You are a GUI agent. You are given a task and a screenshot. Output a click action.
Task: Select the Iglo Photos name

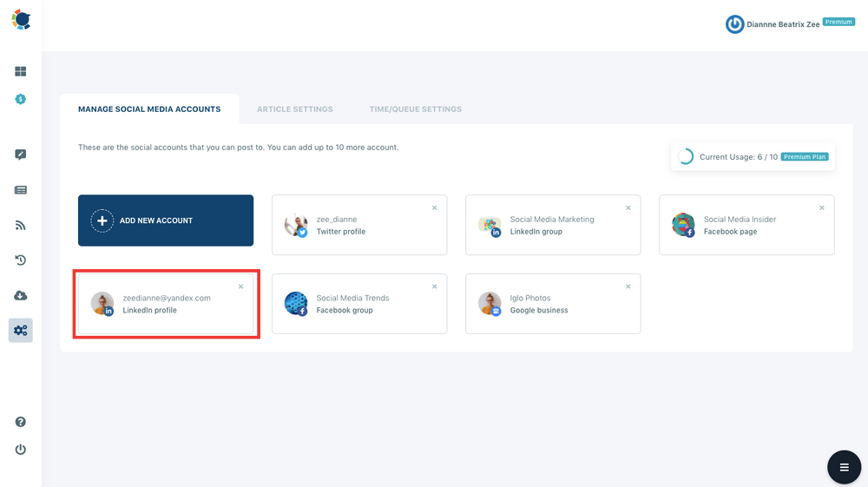pos(530,298)
